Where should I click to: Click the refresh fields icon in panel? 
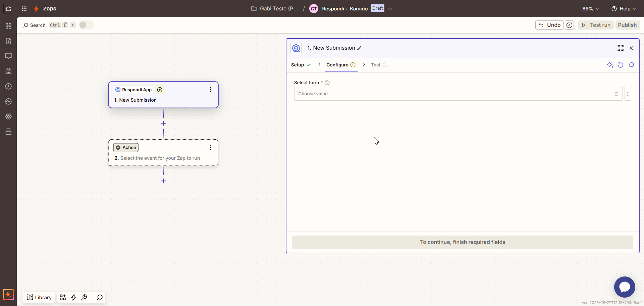pyautogui.click(x=621, y=65)
